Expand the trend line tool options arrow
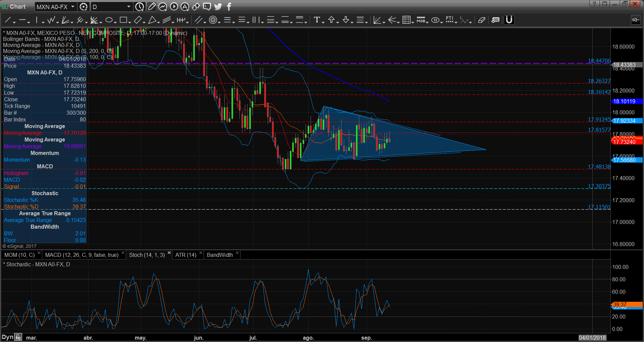The image size is (644, 342). point(14,22)
